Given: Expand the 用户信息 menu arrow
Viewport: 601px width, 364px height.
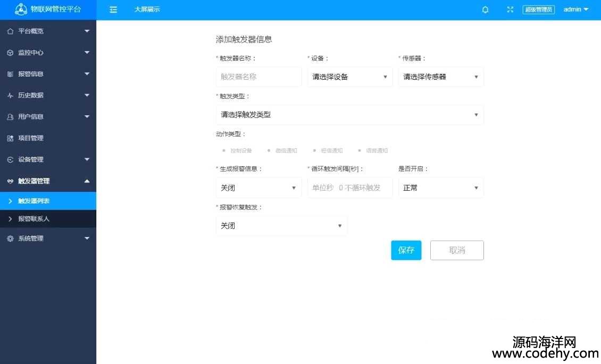Looking at the screenshot, I should coord(87,117).
